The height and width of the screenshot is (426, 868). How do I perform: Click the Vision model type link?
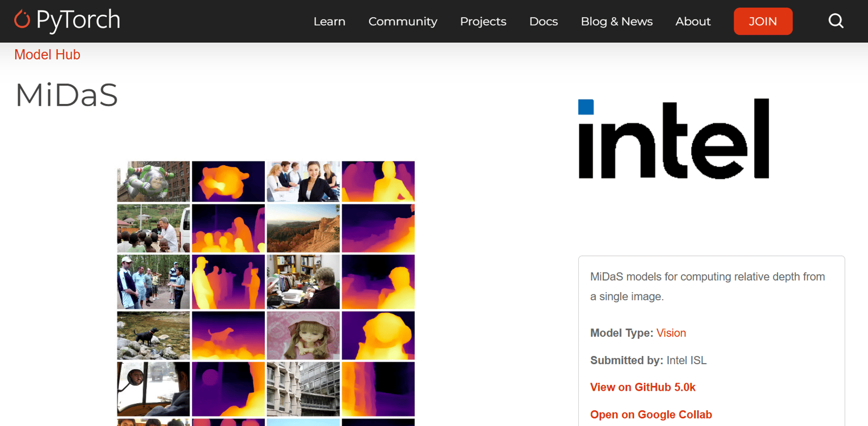pos(671,333)
